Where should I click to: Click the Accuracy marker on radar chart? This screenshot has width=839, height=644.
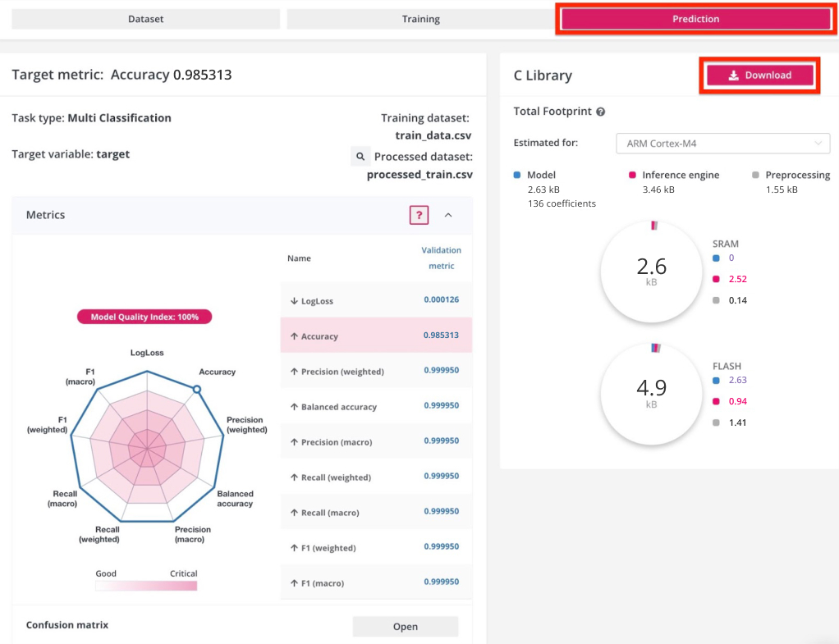point(197,390)
